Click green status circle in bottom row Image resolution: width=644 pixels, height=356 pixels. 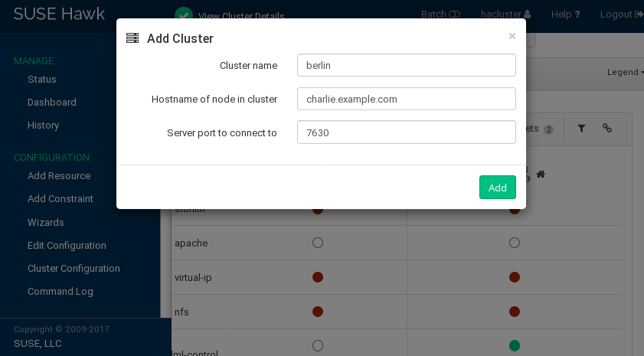(515, 346)
